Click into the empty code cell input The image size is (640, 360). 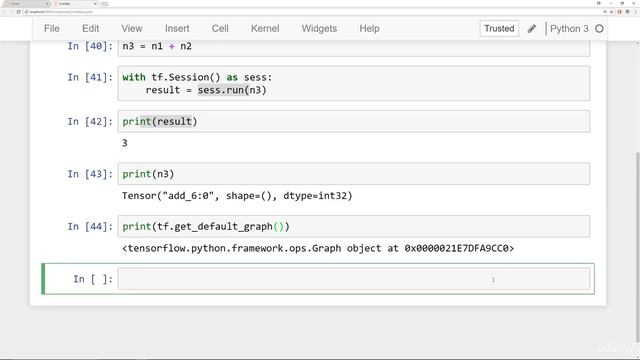coord(354,279)
